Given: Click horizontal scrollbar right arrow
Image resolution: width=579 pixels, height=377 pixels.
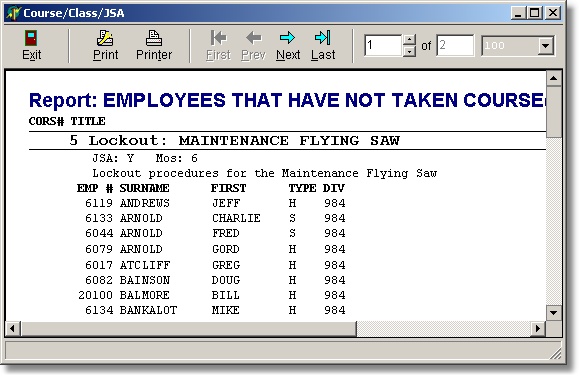Looking at the screenshot, I should pos(538,328).
